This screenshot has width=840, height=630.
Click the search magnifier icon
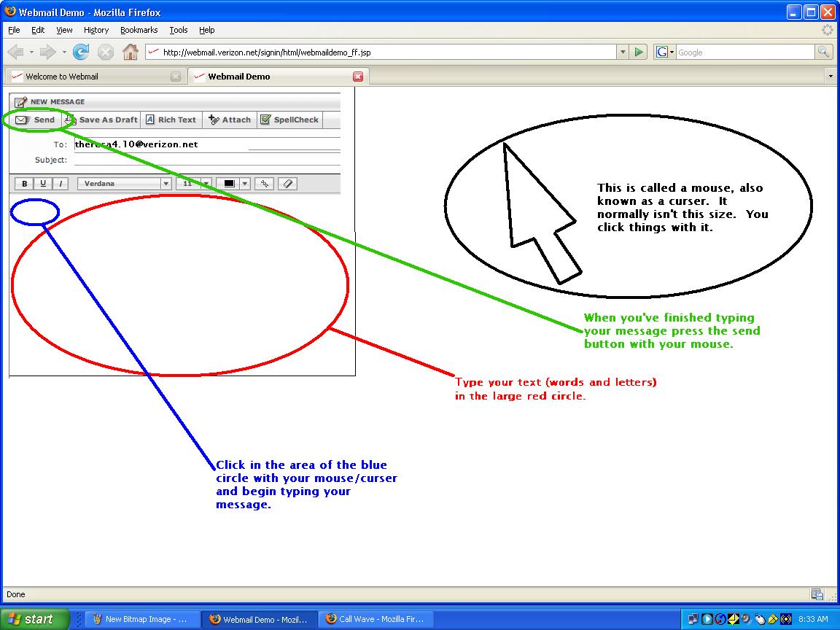822,52
